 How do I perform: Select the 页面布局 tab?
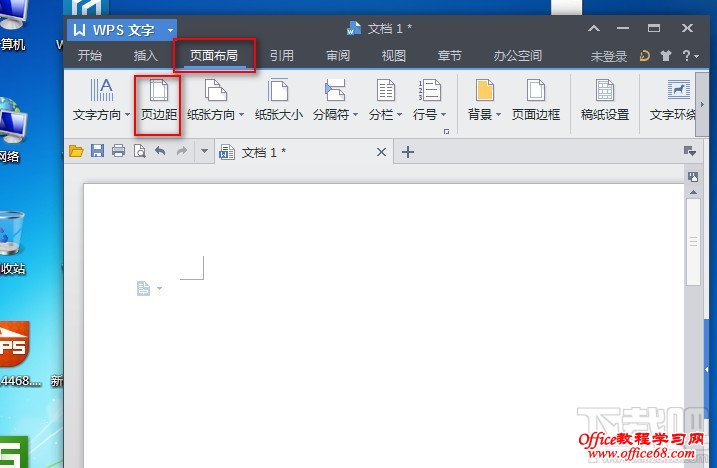point(214,56)
